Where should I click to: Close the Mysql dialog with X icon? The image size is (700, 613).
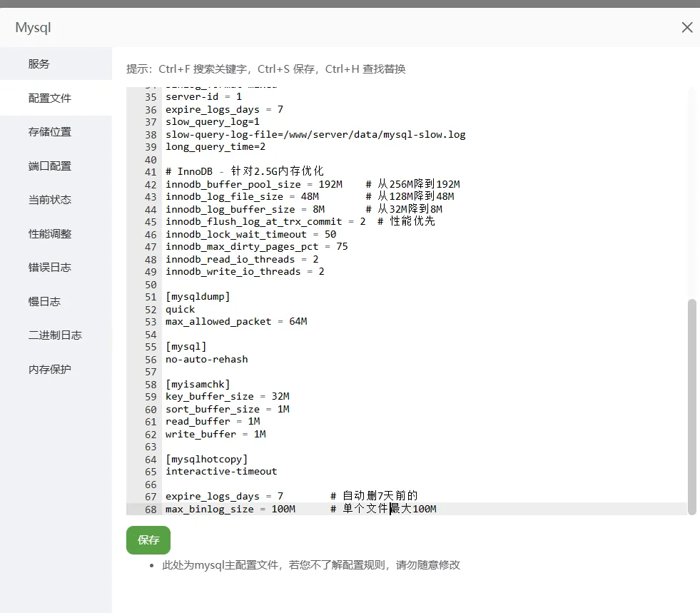tap(686, 28)
